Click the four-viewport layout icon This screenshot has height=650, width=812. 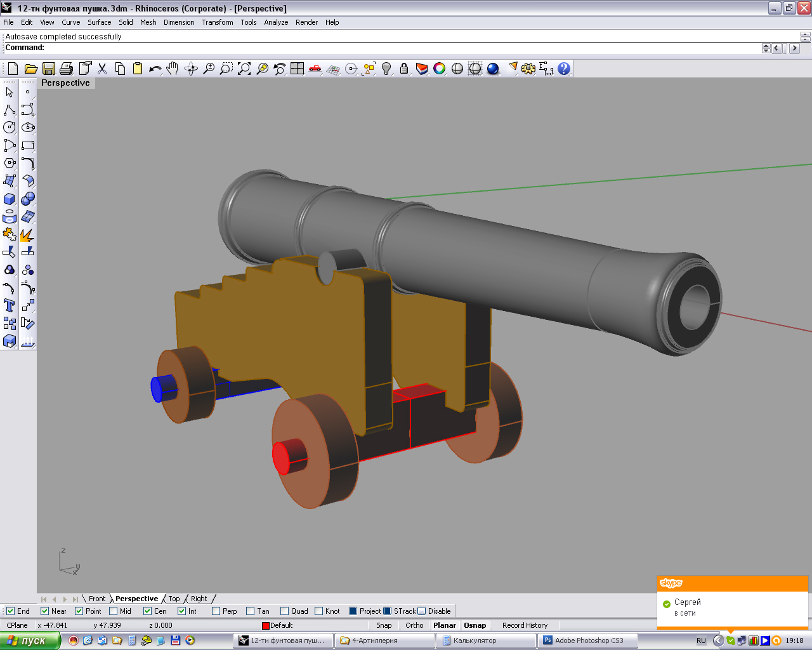click(297, 69)
